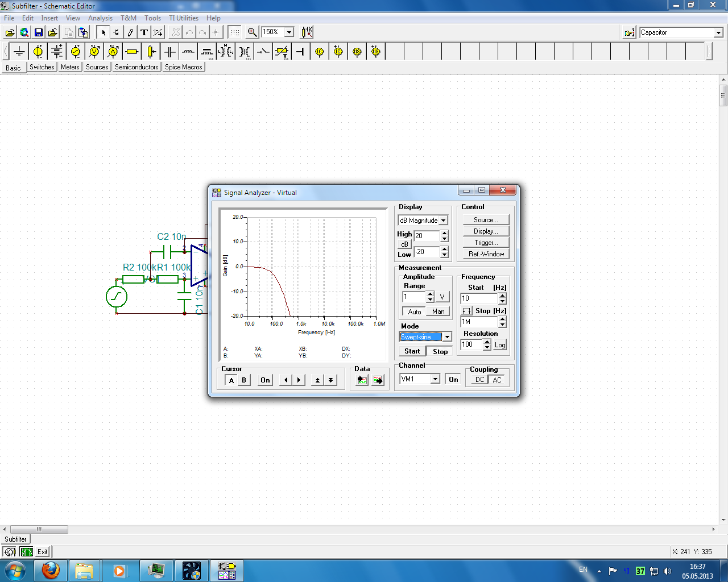Open the T&M menu
Image resolution: width=728 pixels, height=582 pixels.
129,18
